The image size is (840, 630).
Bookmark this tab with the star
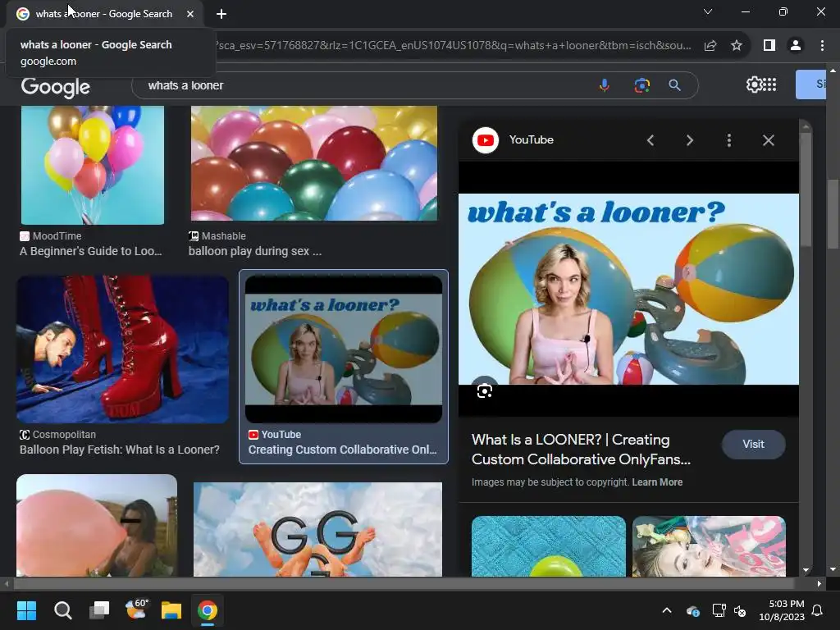[737, 46]
